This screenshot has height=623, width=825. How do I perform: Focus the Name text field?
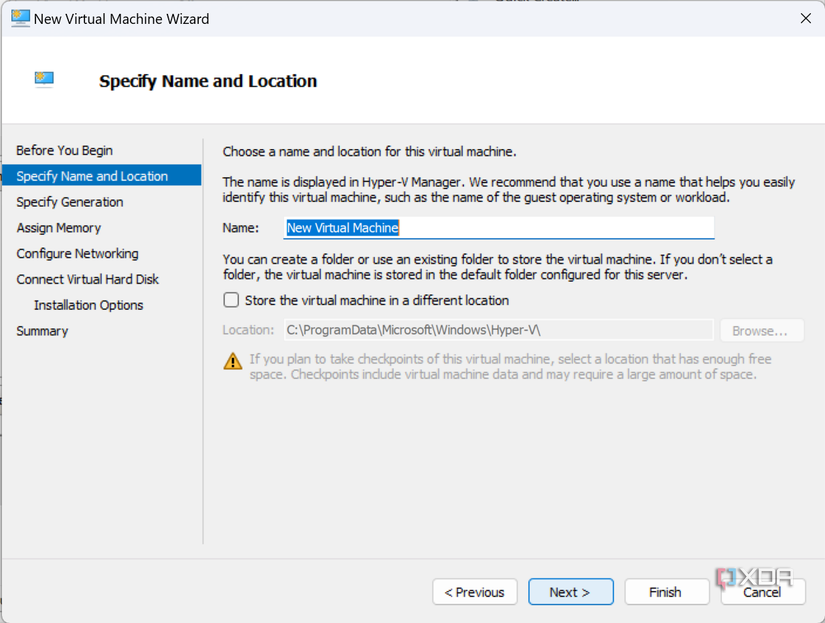pyautogui.click(x=499, y=228)
